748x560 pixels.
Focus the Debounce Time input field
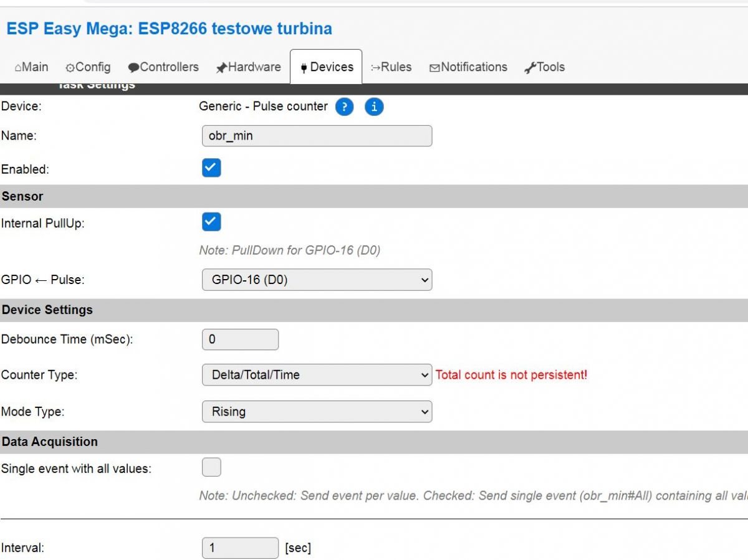tap(240, 339)
